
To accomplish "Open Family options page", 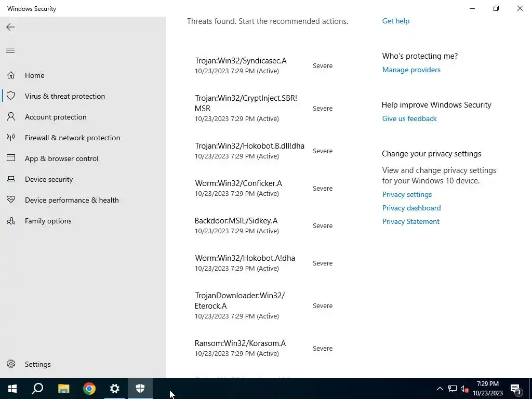I will [x=48, y=221].
